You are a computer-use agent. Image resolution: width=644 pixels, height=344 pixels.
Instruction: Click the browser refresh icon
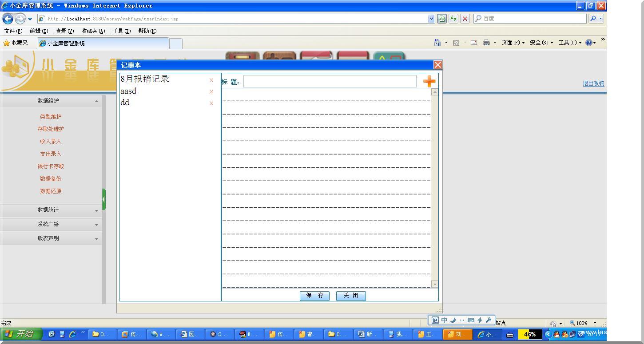tap(453, 19)
